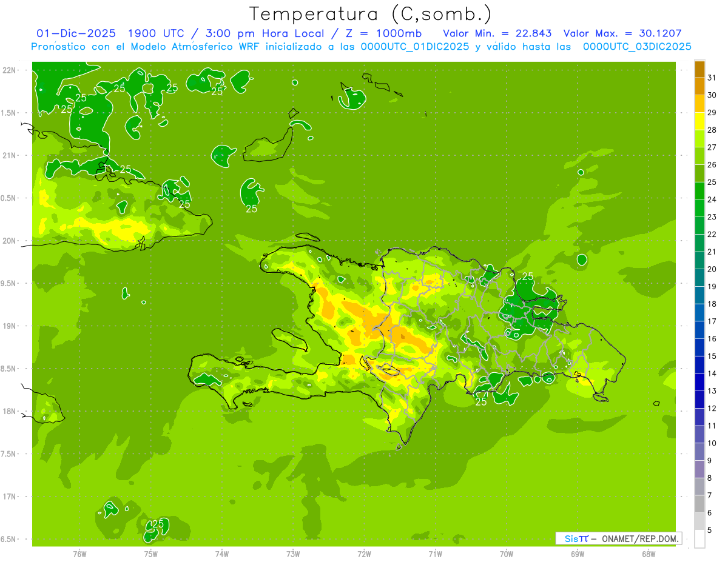
Task: Click the '70W' longitude label
Action: pyautogui.click(x=507, y=554)
